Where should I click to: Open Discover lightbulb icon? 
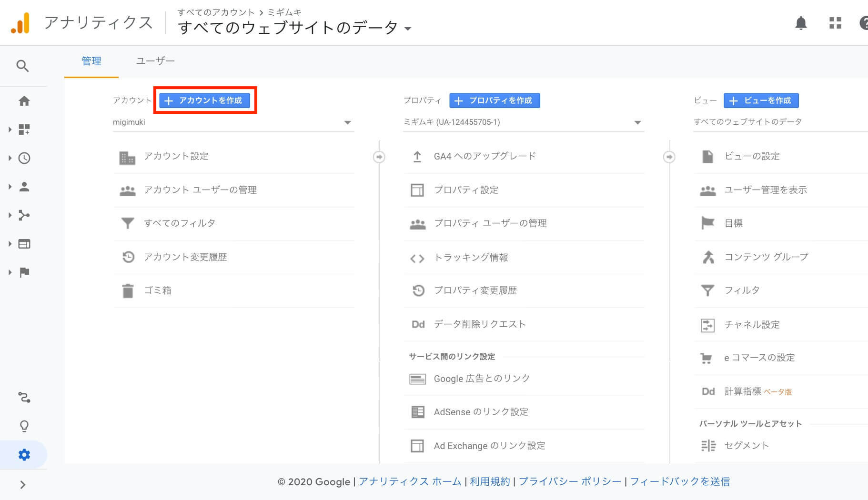pyautogui.click(x=24, y=426)
